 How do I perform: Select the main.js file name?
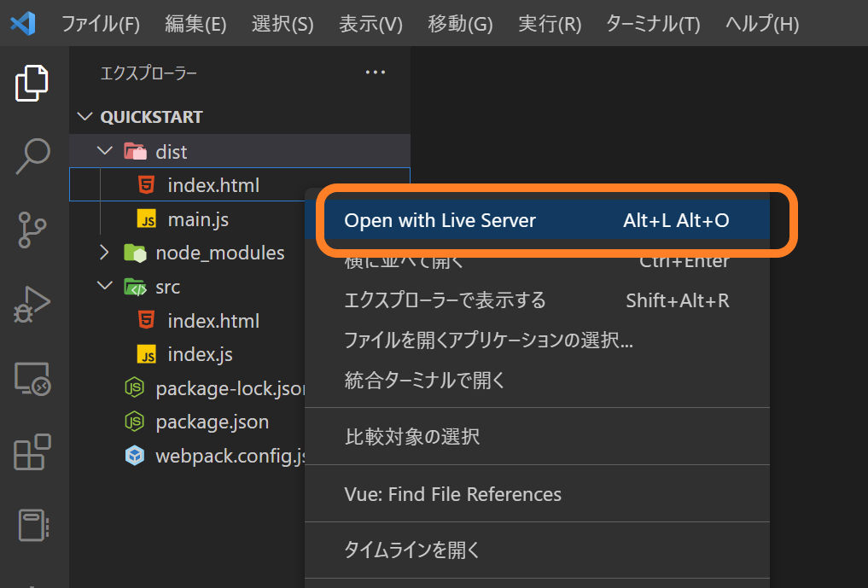click(198, 220)
